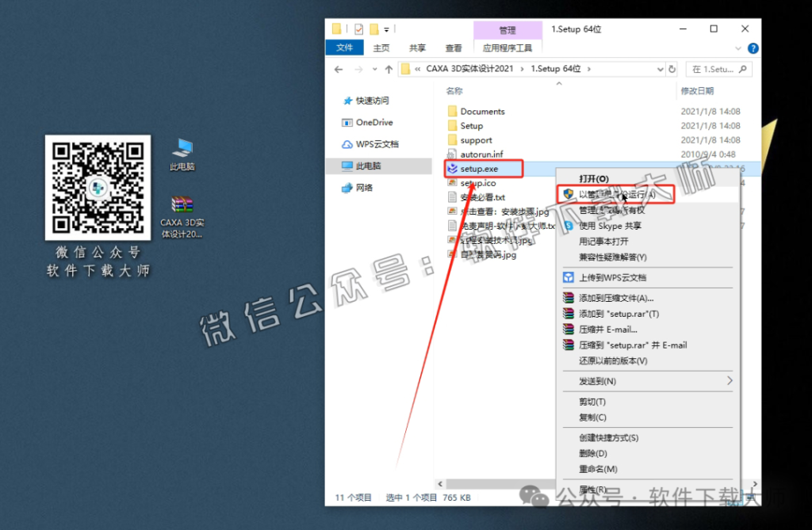Viewport: 812px width, 530px height.
Task: Click the Explorer help question-mark icon
Action: coord(753,48)
